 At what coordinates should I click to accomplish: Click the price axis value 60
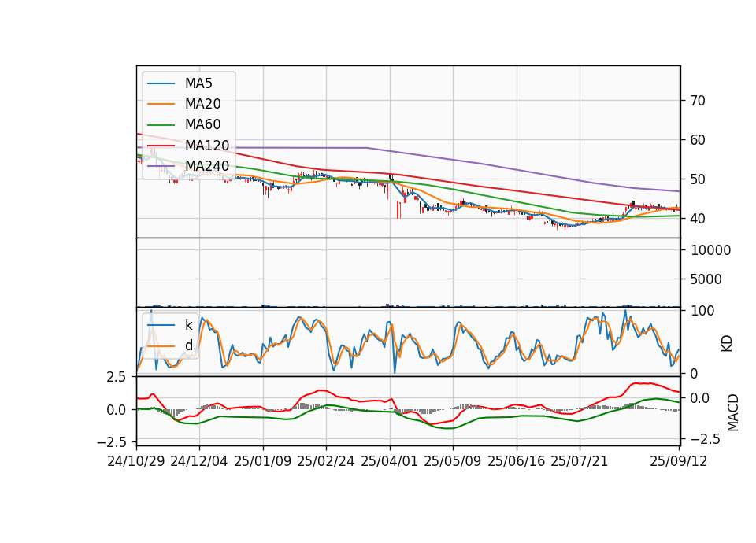(x=698, y=140)
